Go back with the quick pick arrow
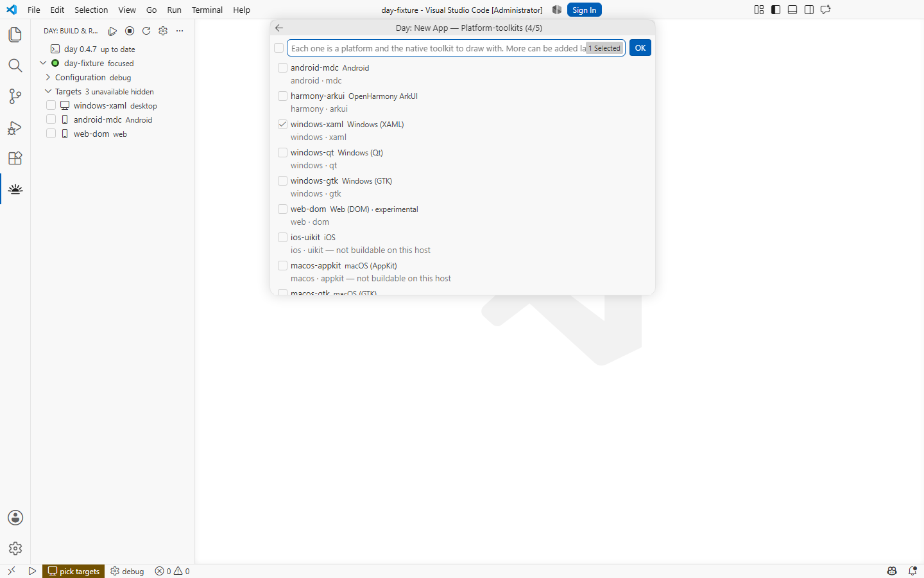This screenshot has width=924, height=578. (279, 28)
